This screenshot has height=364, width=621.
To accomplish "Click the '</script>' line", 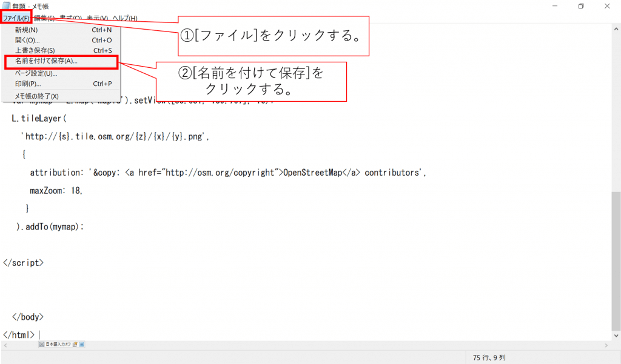I will (24, 263).
